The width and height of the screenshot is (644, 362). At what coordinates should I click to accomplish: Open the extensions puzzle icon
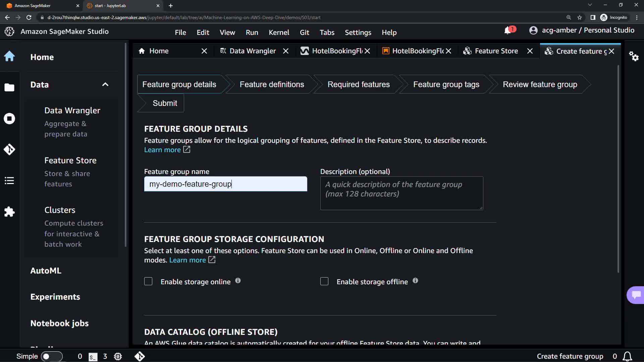pos(9,212)
